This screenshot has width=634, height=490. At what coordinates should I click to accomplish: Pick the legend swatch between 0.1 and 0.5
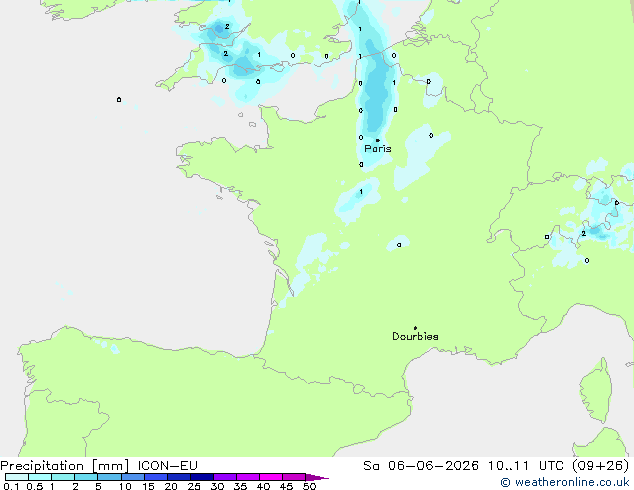pyautogui.click(x=17, y=477)
